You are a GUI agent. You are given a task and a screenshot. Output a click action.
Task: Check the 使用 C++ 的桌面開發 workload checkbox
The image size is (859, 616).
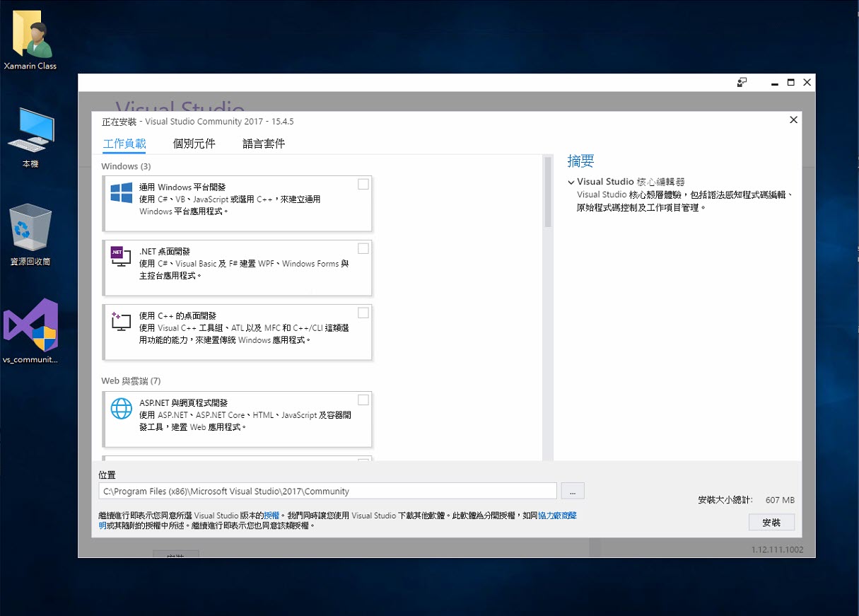363,313
